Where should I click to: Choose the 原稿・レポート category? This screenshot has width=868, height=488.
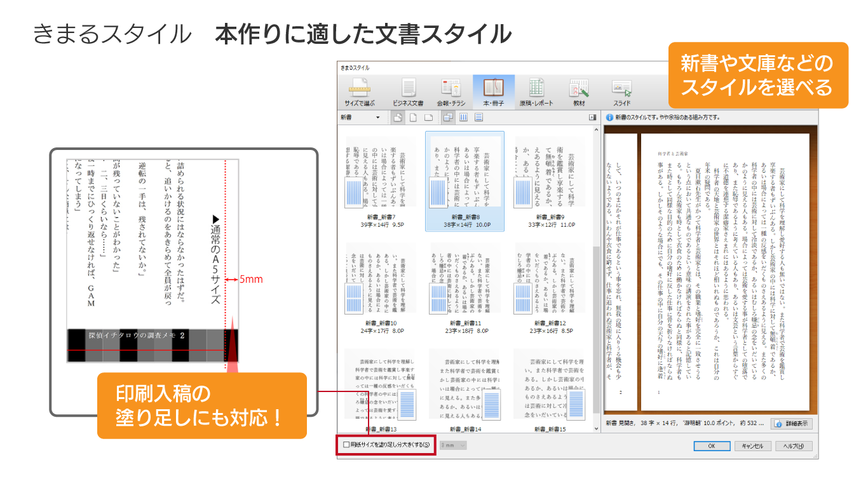point(536,92)
